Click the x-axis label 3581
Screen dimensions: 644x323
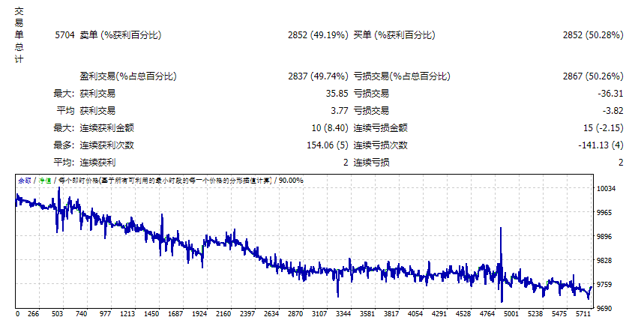click(x=367, y=313)
